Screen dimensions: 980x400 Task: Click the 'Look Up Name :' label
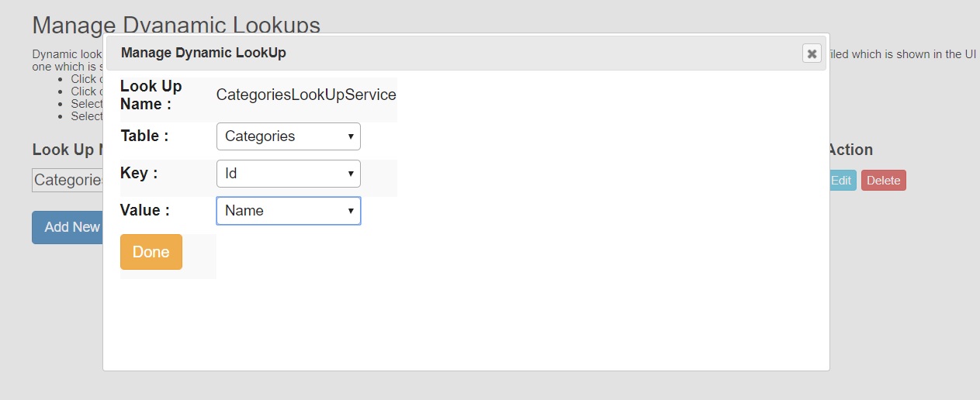(x=151, y=95)
